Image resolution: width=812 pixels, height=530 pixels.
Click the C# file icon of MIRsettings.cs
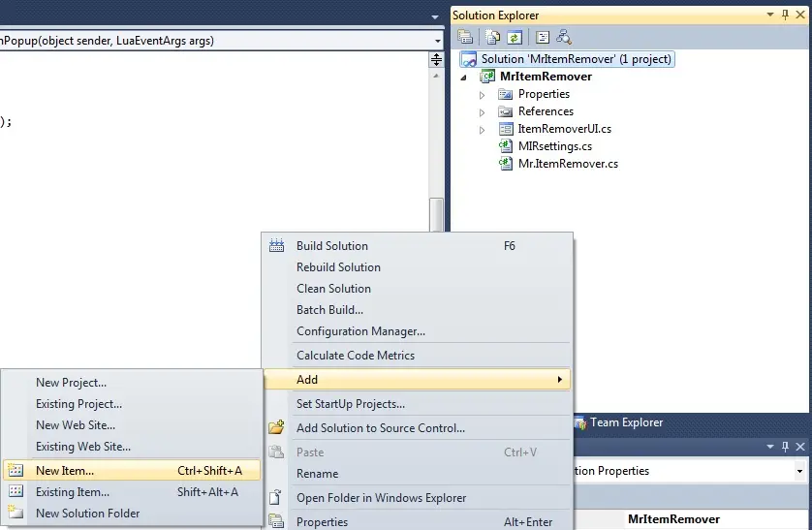click(506, 146)
